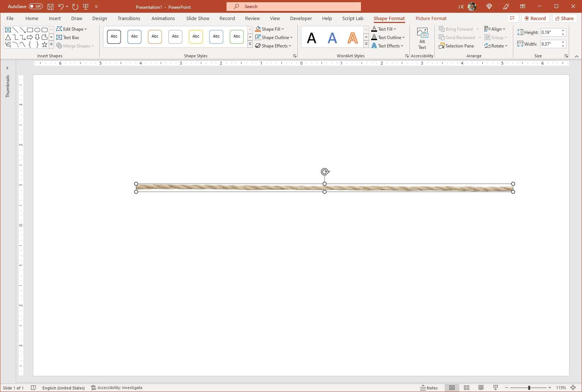
Task: Click the Height input field
Action: pyautogui.click(x=551, y=32)
